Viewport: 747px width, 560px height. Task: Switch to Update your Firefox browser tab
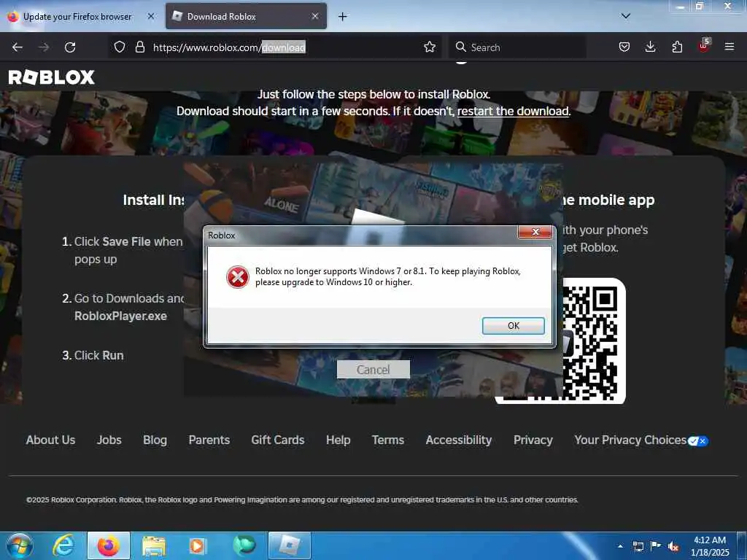click(x=77, y=17)
